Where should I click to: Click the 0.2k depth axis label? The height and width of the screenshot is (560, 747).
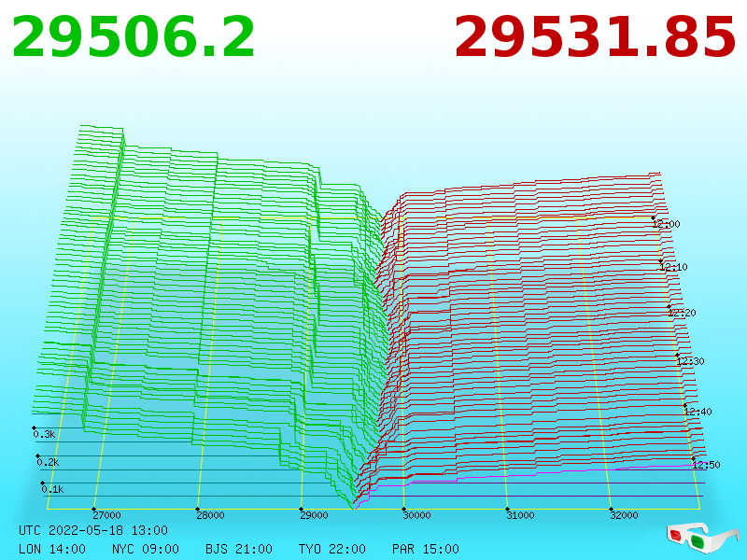[x=49, y=462]
